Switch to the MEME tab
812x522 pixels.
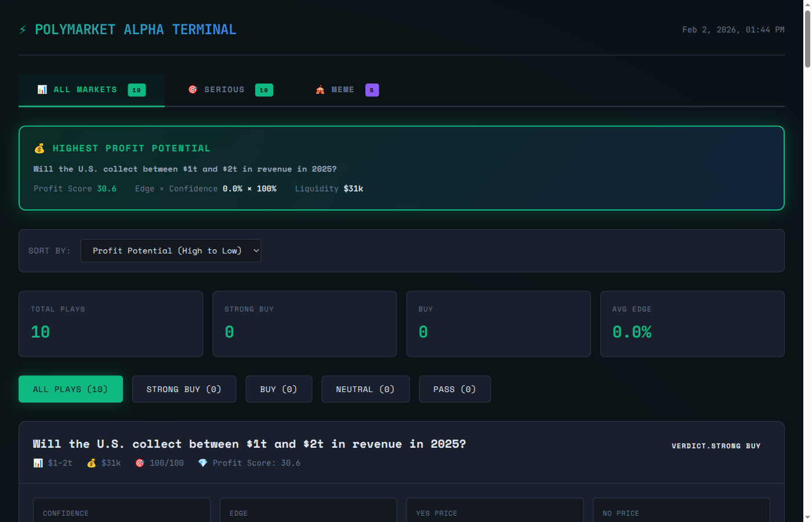342,89
